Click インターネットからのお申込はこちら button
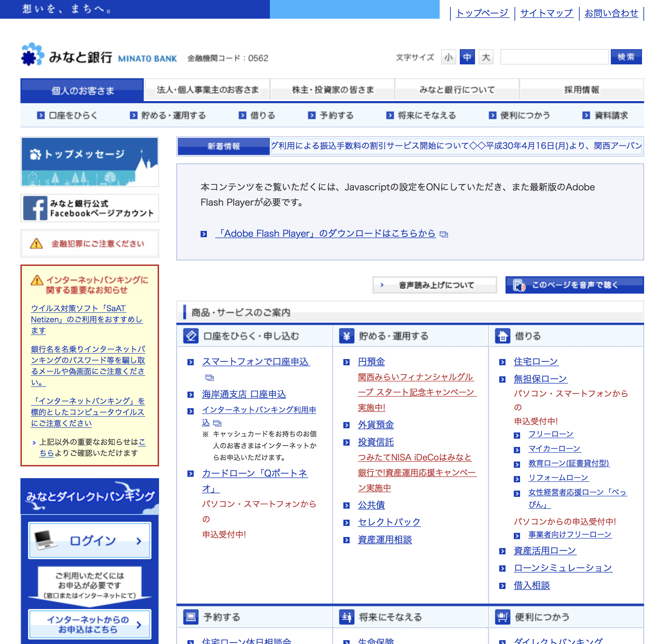668x644 pixels. click(90, 624)
